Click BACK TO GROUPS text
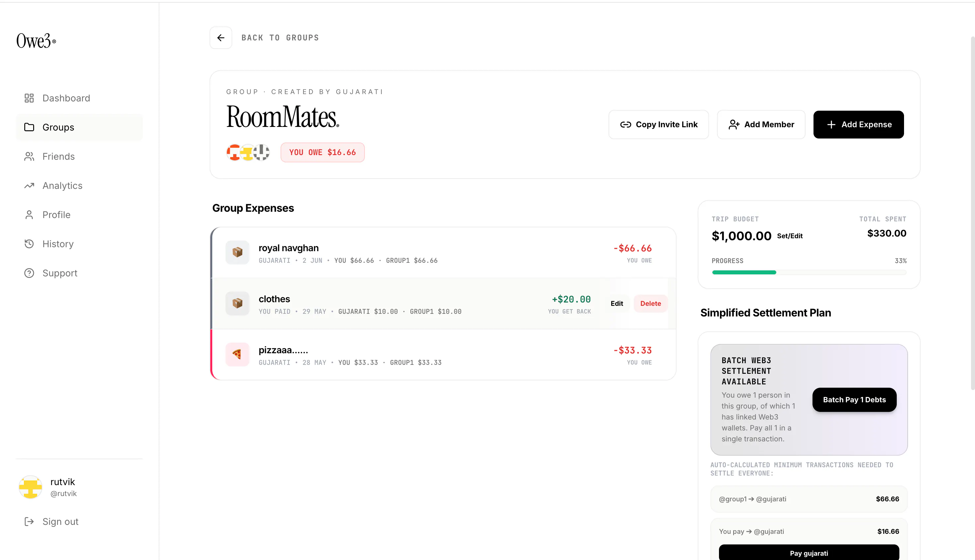The image size is (975, 560). pyautogui.click(x=280, y=38)
